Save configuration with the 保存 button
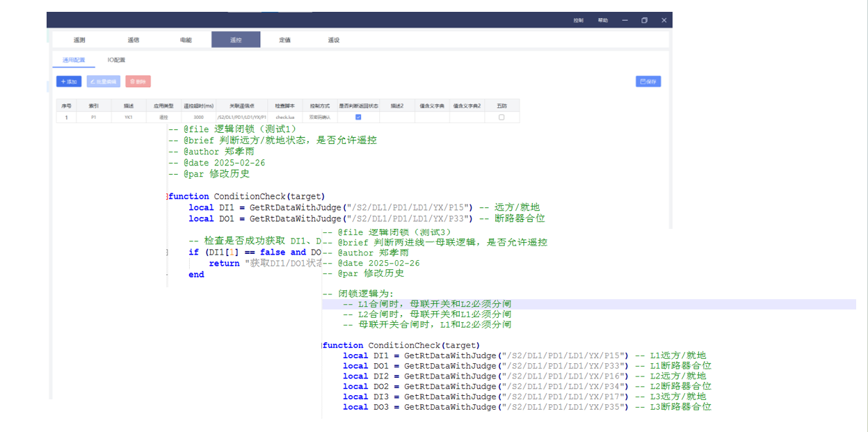868x432 pixels. coord(648,81)
